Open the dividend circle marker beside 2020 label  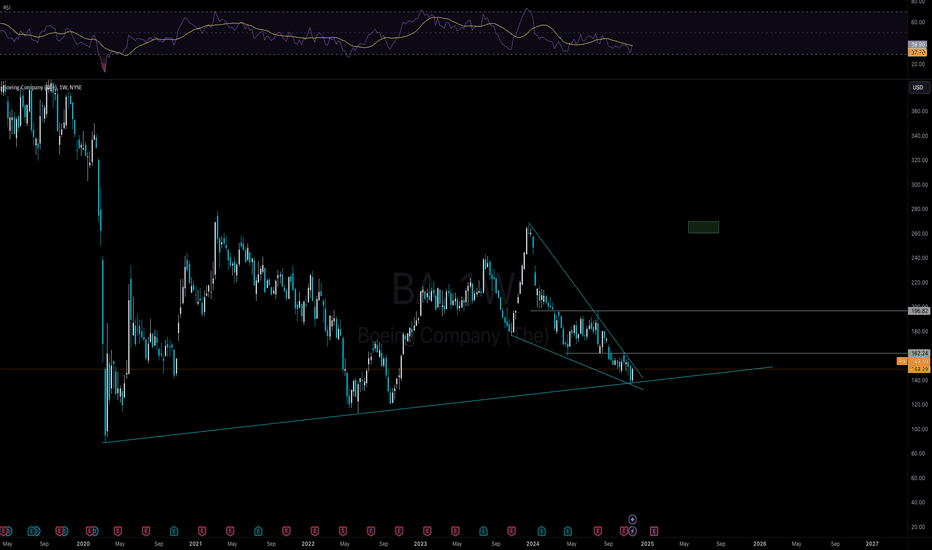pyautogui.click(x=95, y=531)
